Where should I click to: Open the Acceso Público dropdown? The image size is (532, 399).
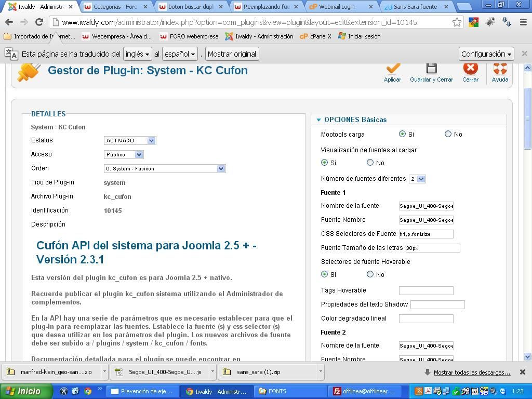coord(124,154)
